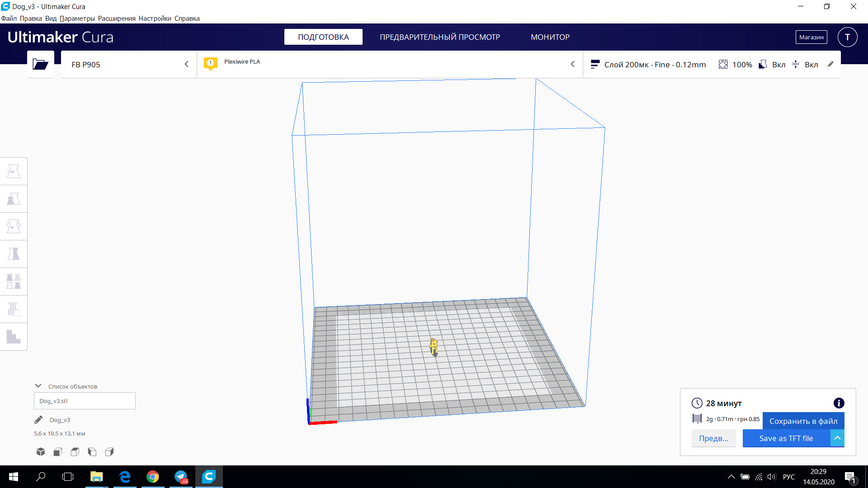Viewport: 868px width, 488px height.
Task: Open file with the folder icon
Action: tap(40, 64)
